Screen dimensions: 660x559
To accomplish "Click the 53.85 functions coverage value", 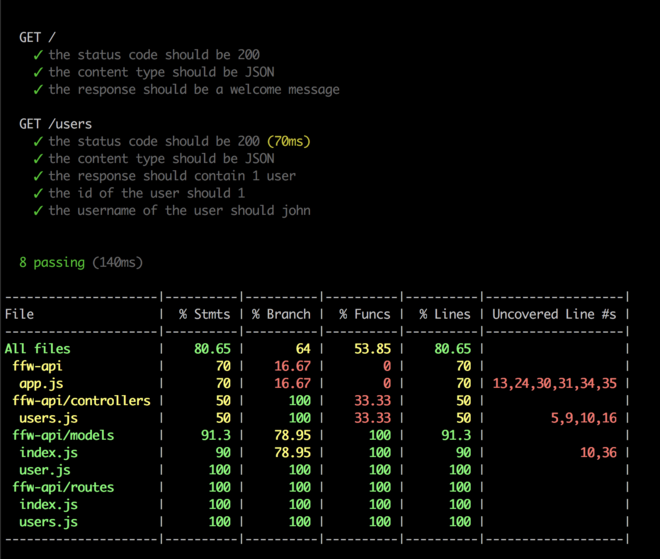I will (367, 349).
